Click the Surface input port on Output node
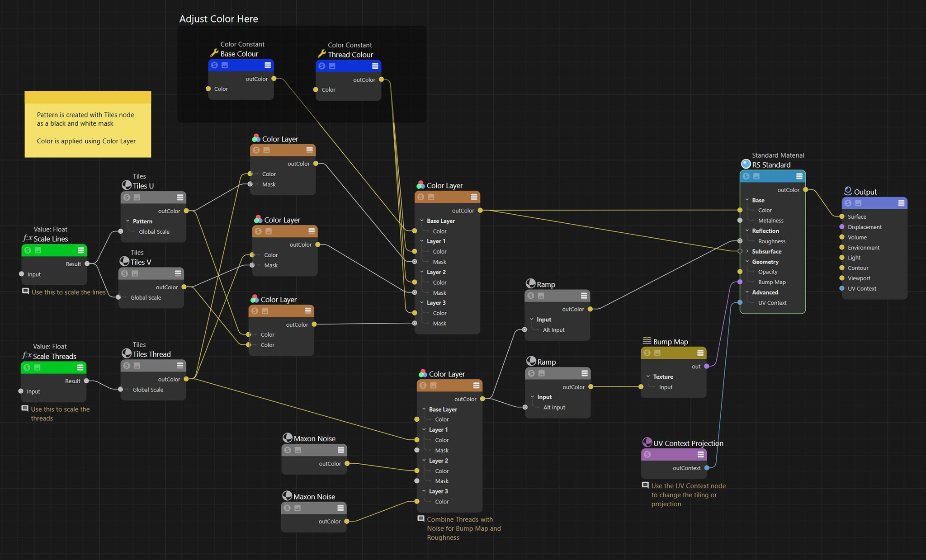 (x=842, y=216)
